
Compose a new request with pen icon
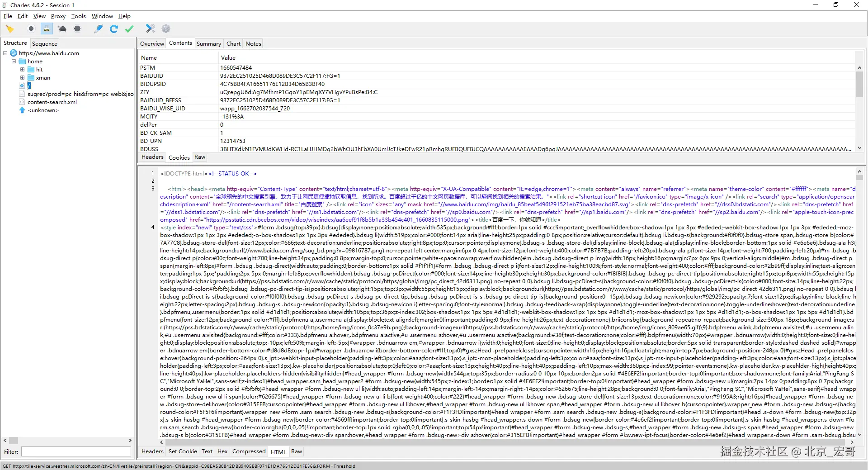point(99,29)
